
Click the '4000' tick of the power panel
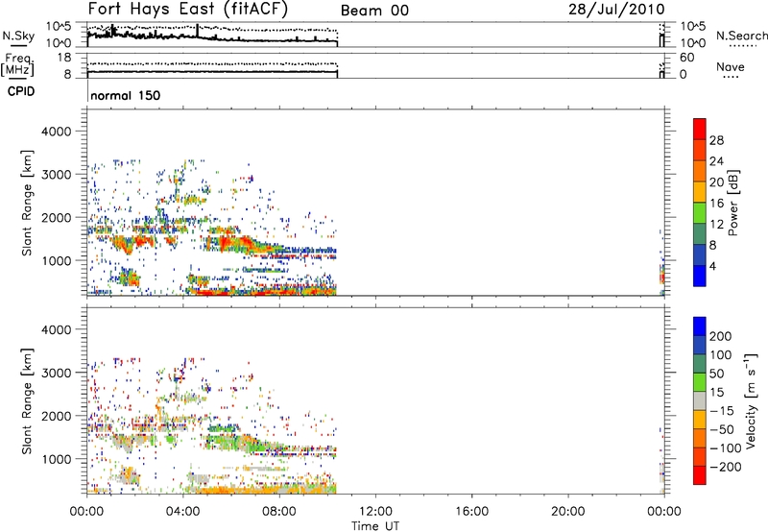[56, 132]
